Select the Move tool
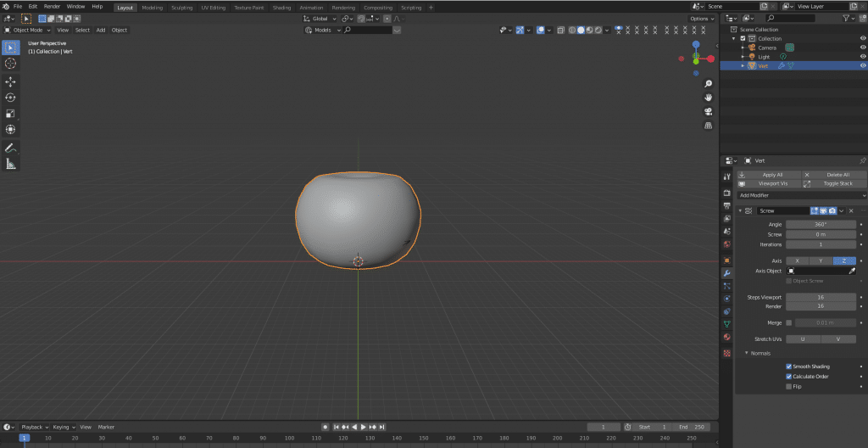This screenshot has height=448, width=868. coord(10,82)
